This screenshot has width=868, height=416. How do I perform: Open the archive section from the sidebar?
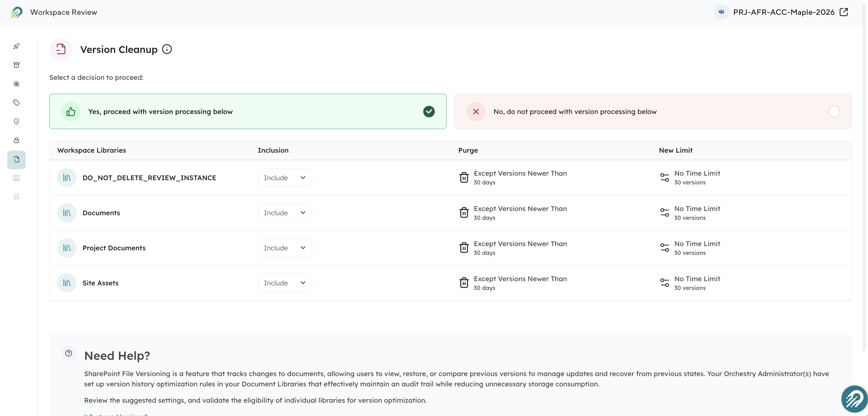(x=16, y=65)
